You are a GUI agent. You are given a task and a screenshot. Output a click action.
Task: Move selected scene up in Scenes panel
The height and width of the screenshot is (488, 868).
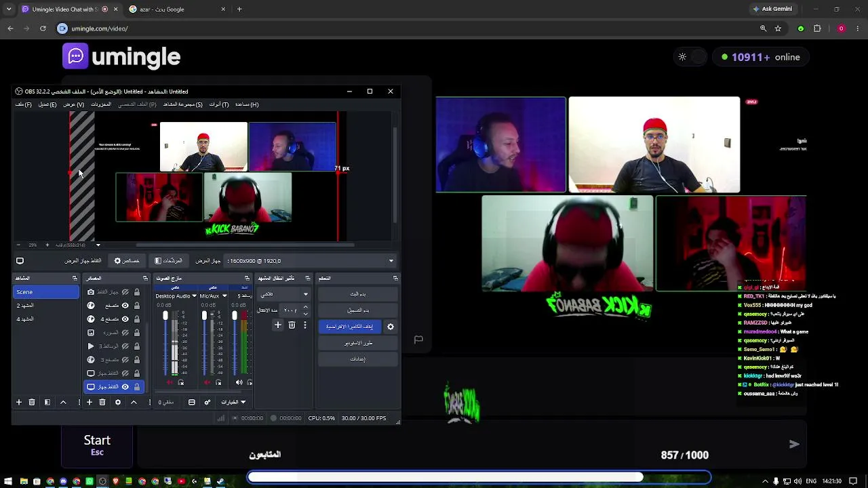coord(63,403)
